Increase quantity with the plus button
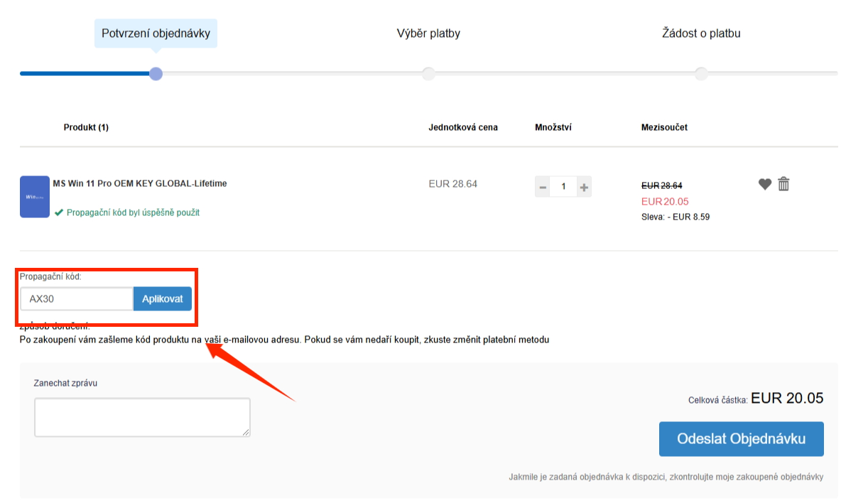Image resolution: width=868 pixels, height=503 pixels. [x=584, y=187]
